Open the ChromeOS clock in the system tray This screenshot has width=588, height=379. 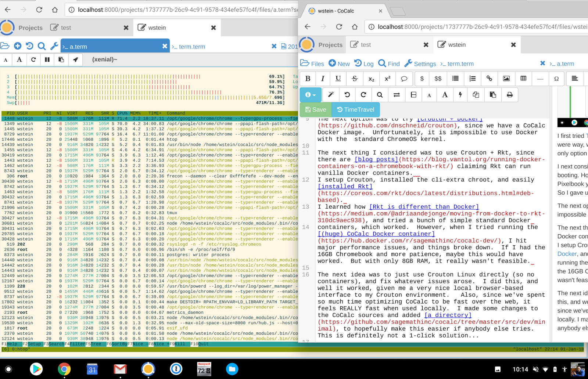(x=521, y=369)
